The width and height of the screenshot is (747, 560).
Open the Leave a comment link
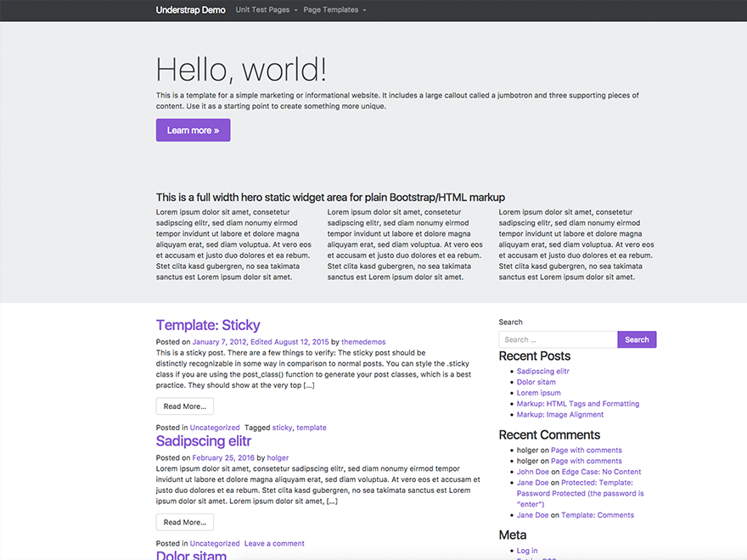274,544
